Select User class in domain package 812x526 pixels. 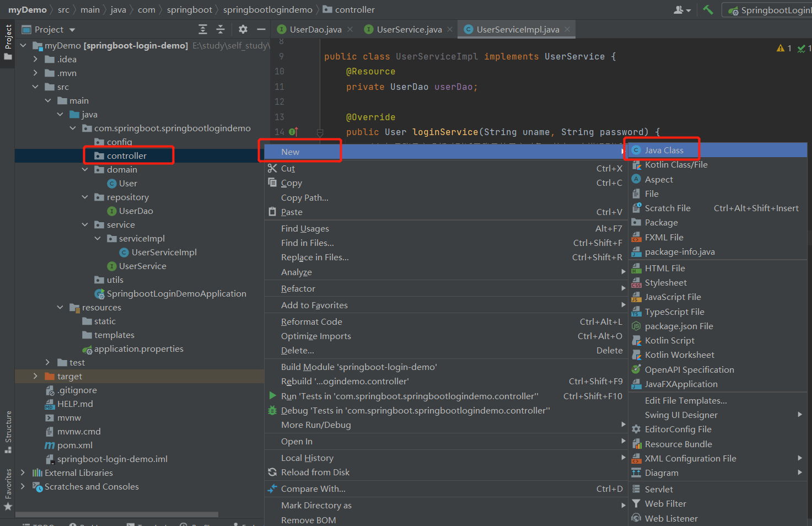[127, 183]
